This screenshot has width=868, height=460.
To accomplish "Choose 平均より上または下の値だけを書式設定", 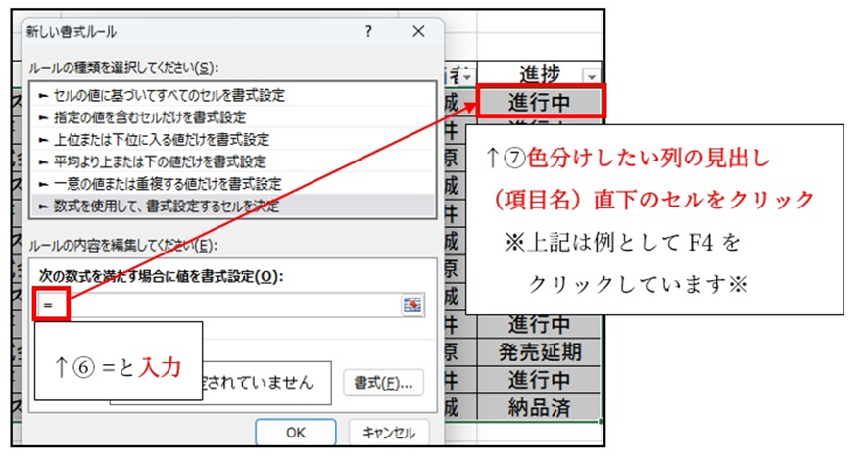I will (157, 161).
